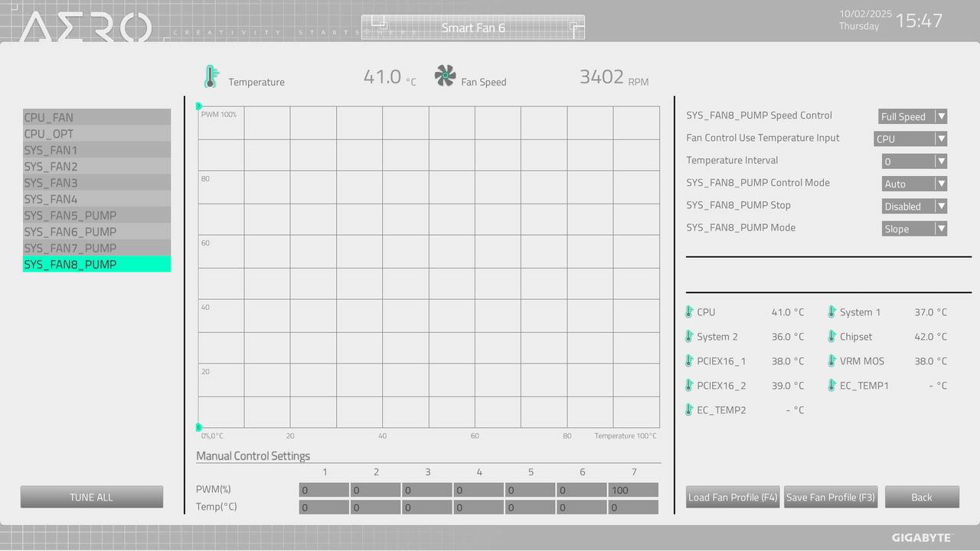Click the EC_TEMP1 thermometer icon

coord(831,386)
